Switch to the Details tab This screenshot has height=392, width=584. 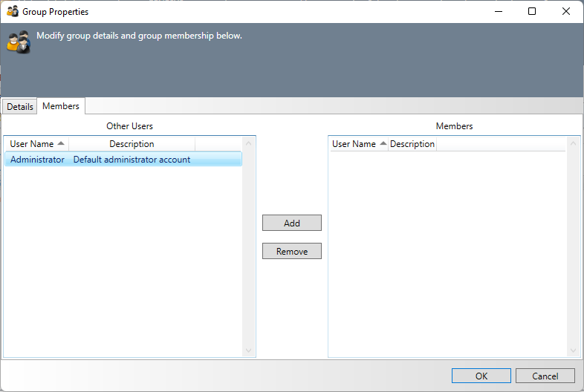(x=20, y=106)
